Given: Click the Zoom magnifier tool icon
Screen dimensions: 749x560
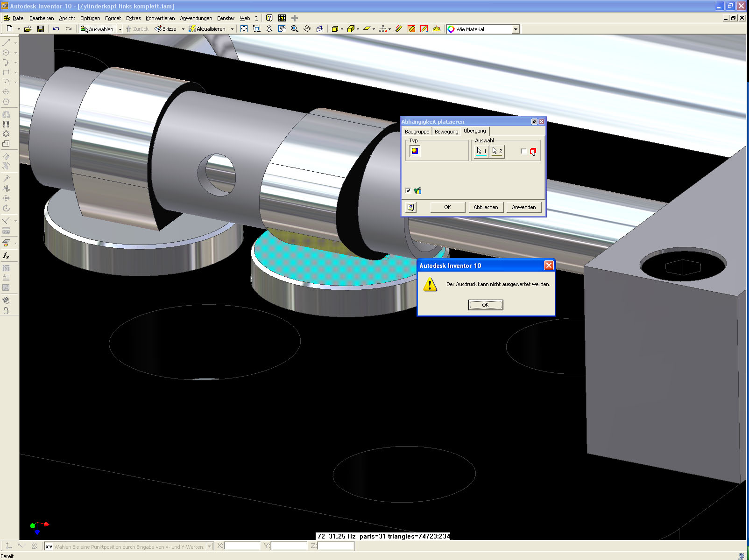Looking at the screenshot, I should [294, 29].
